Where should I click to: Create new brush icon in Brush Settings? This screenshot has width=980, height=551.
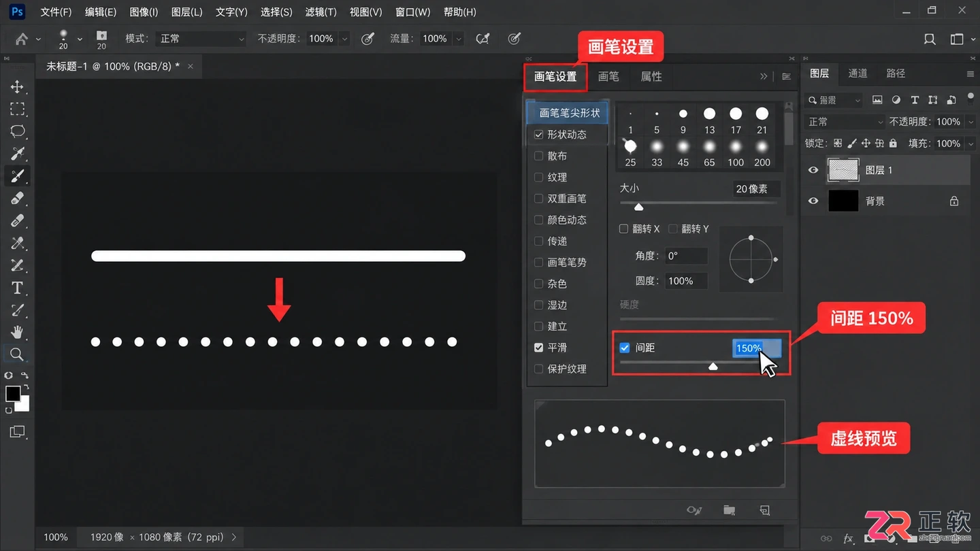click(765, 510)
